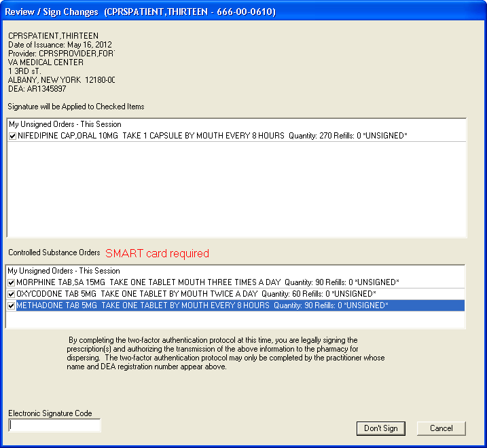Select the NIFEDIPINE order row text

(x=151, y=136)
